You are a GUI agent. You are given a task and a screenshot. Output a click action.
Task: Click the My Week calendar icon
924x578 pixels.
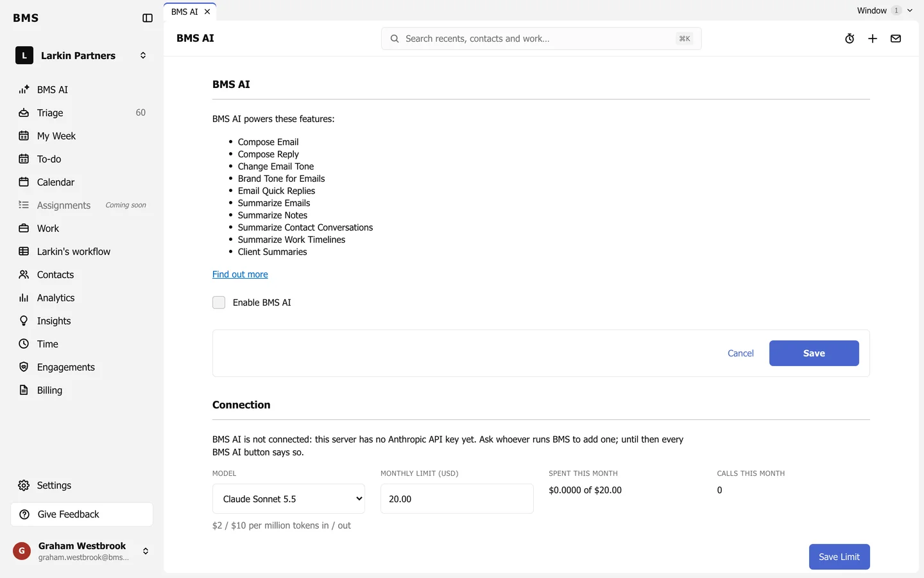(24, 136)
